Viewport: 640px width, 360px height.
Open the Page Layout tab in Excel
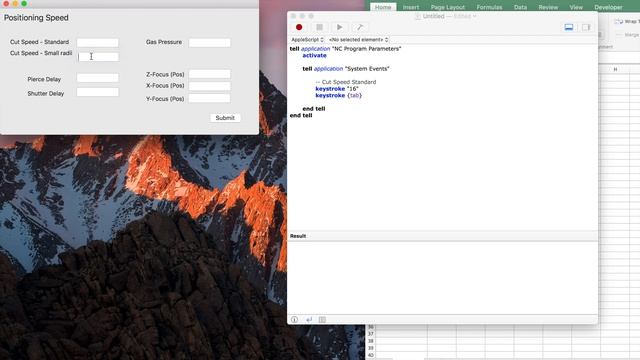click(x=447, y=7)
